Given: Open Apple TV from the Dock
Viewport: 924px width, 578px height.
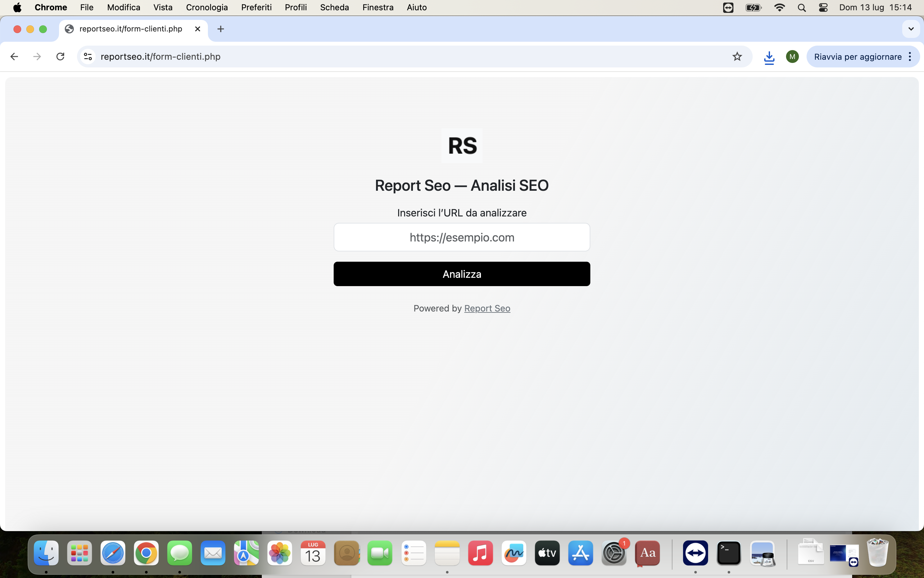Looking at the screenshot, I should pos(547,553).
